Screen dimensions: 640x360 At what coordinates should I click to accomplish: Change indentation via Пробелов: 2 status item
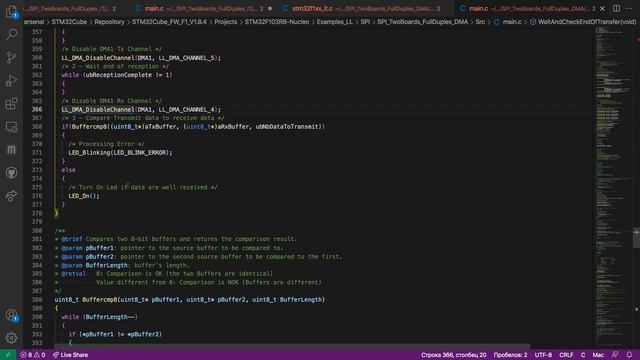click(510, 355)
